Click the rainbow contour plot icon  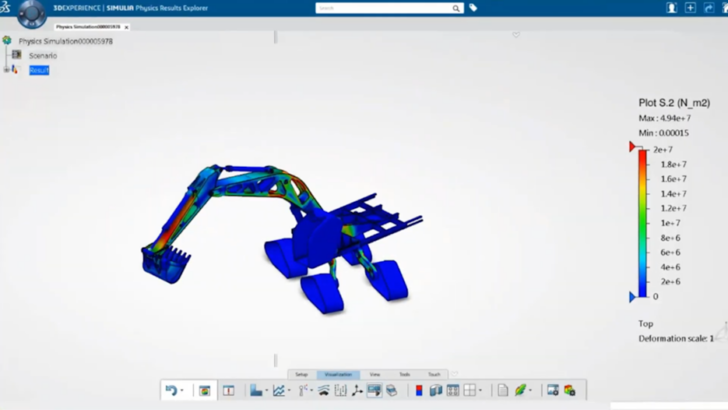point(204,391)
